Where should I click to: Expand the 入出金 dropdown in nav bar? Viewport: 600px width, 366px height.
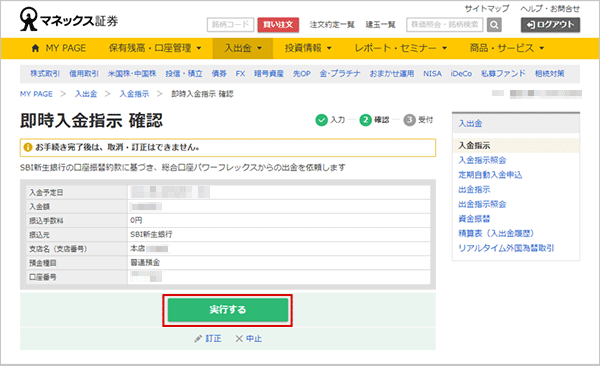pos(243,48)
